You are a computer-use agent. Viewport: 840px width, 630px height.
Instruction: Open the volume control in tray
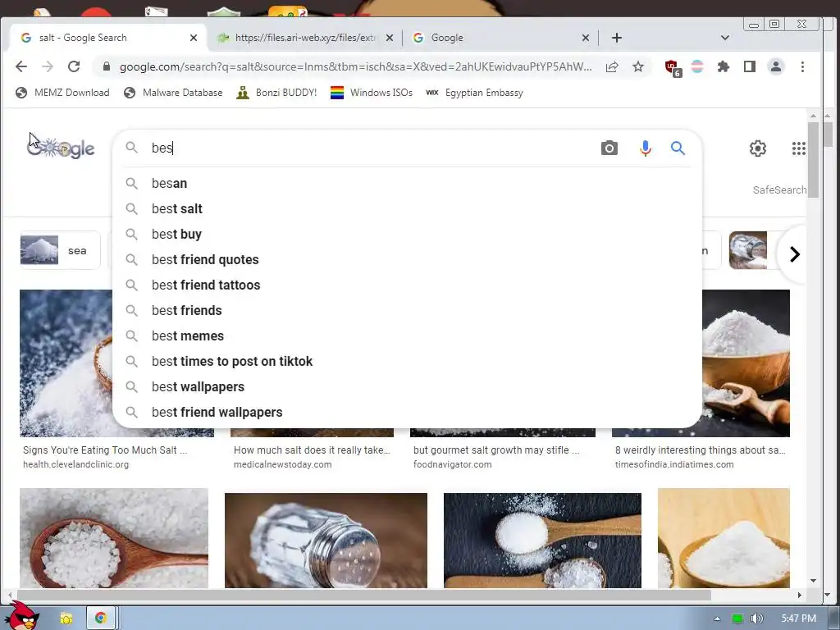[757, 619]
